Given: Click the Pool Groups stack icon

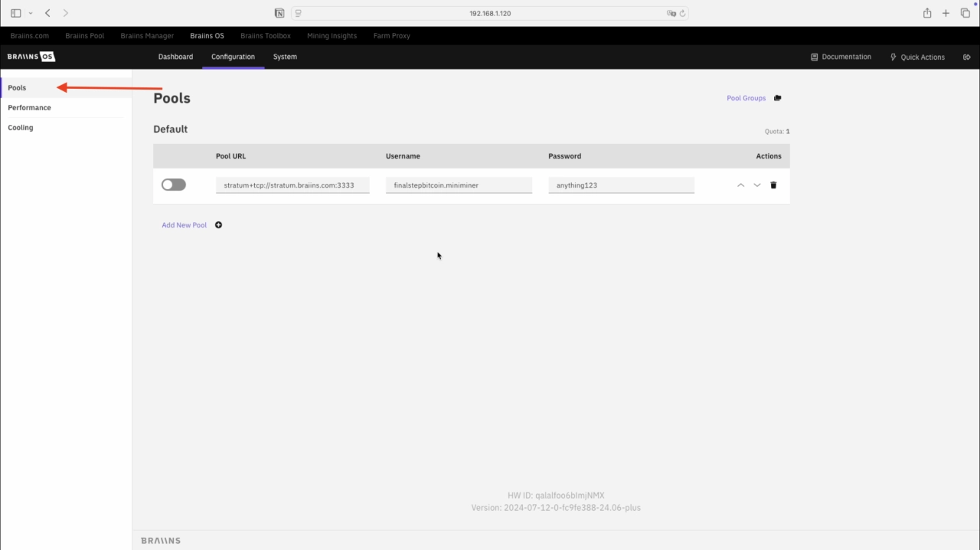Looking at the screenshot, I should (x=778, y=98).
